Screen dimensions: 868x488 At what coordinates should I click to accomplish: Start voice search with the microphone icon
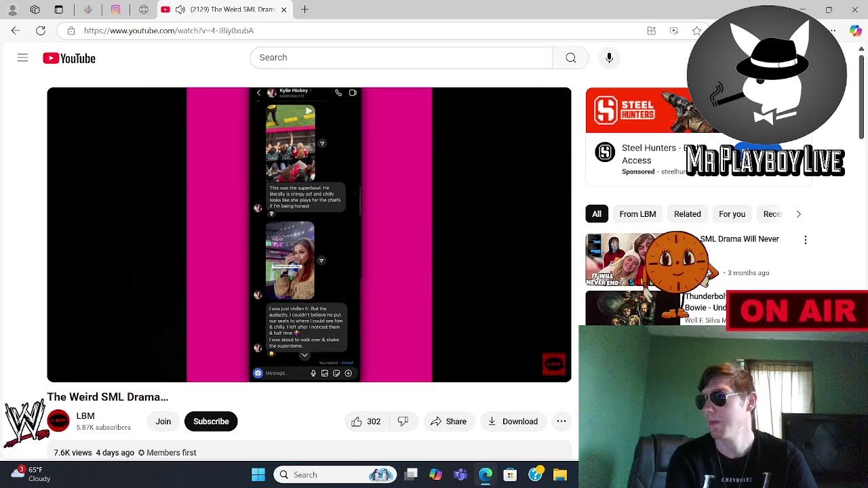click(609, 58)
